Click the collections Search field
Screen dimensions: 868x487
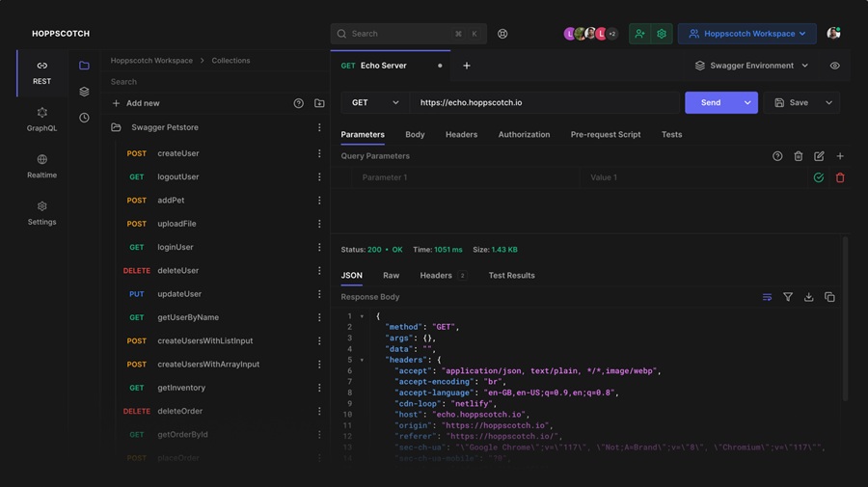(215, 82)
